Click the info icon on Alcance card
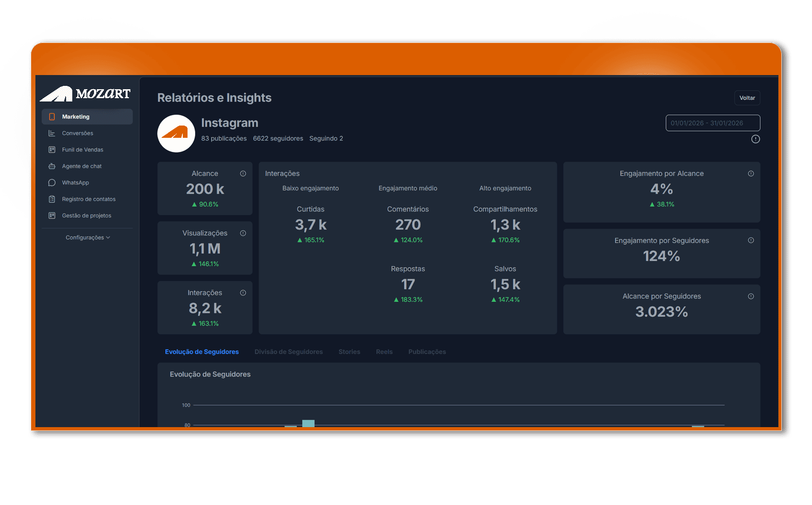Viewport: 812px width, 505px height. pos(243,174)
